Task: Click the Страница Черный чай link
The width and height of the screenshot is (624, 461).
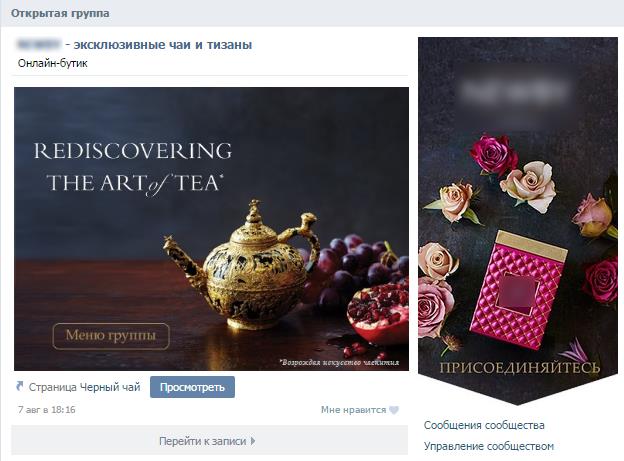Action: pos(84,387)
